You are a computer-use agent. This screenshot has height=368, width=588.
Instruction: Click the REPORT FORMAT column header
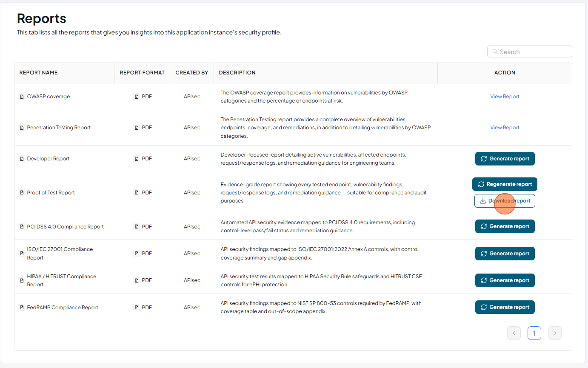click(x=142, y=73)
